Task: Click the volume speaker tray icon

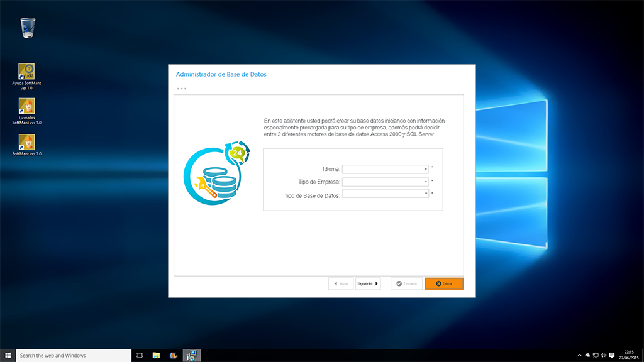Action: pos(603,355)
